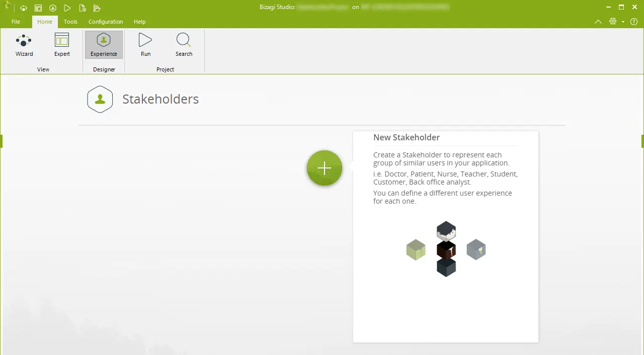Click the 'New Stakeholder' title
Image resolution: width=644 pixels, height=355 pixels.
(407, 137)
